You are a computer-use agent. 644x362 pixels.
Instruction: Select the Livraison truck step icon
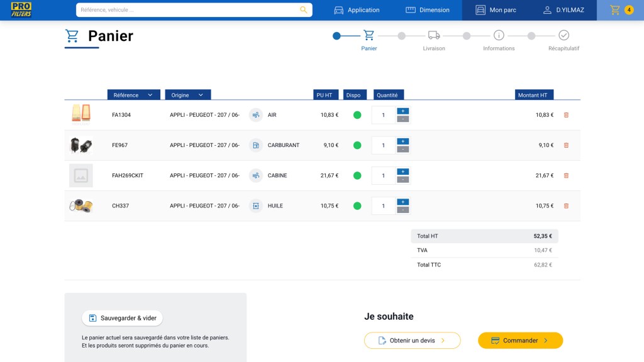point(434,35)
